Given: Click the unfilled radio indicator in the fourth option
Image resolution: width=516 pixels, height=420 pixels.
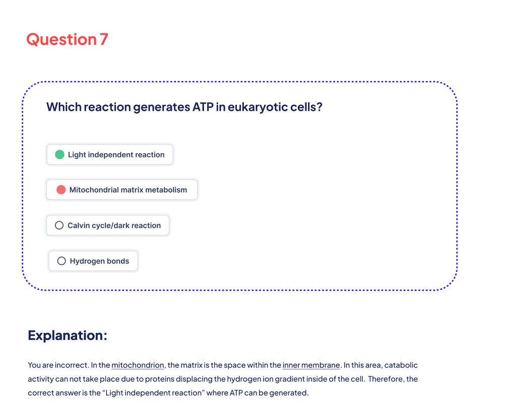Looking at the screenshot, I should pos(61,261).
